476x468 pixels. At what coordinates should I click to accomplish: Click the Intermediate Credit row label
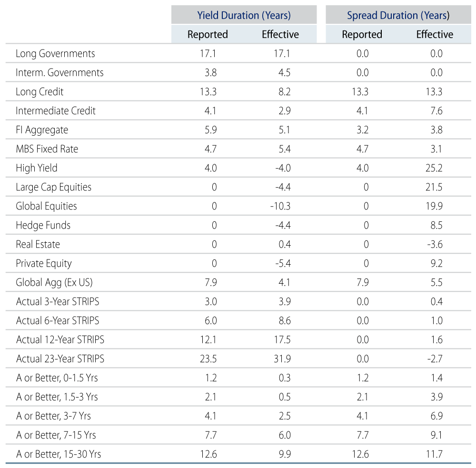coord(56,111)
